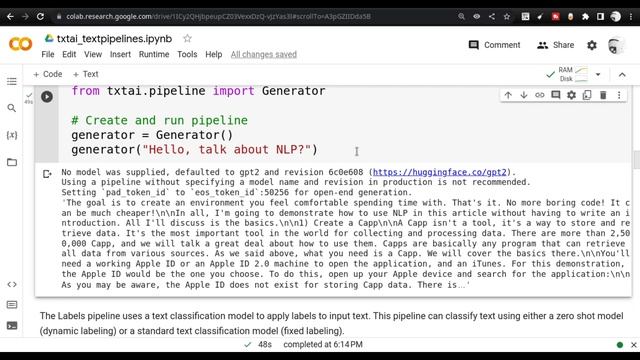
Task: Click the browser address bar URL
Action: 218,17
